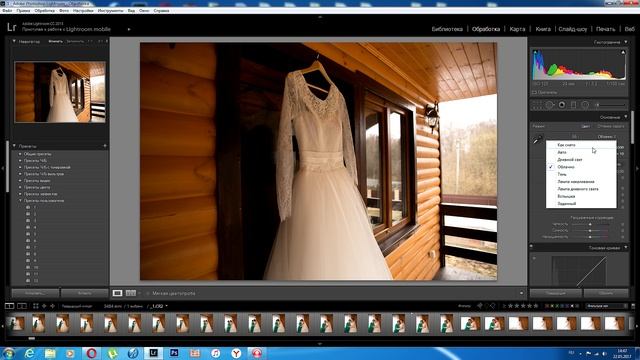Go back using the filmstrip left arrow

pos(44,306)
